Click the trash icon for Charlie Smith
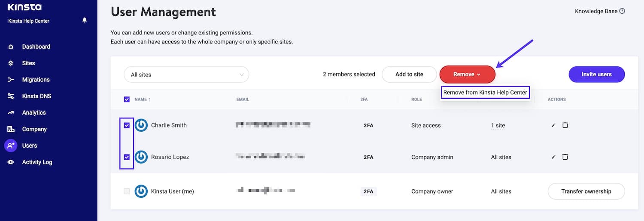 pos(565,125)
